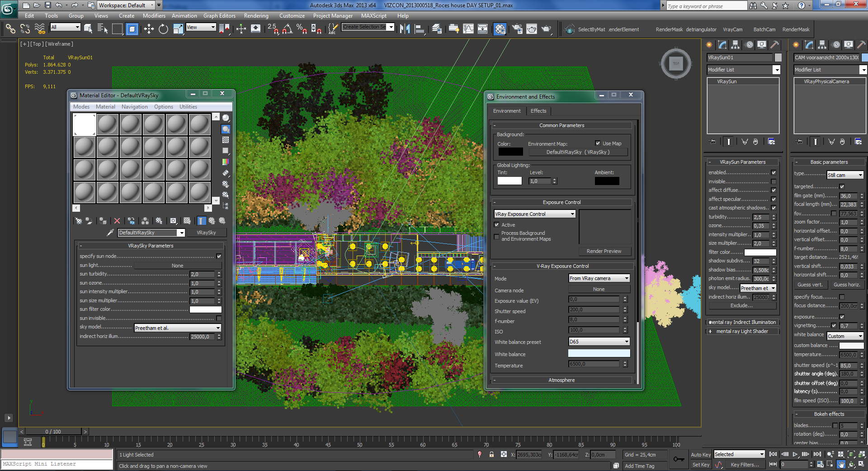Select first white material sample slot

click(x=85, y=124)
